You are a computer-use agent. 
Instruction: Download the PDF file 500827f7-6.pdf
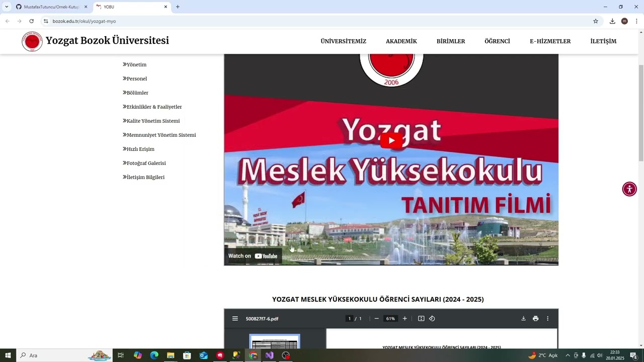(x=523, y=318)
